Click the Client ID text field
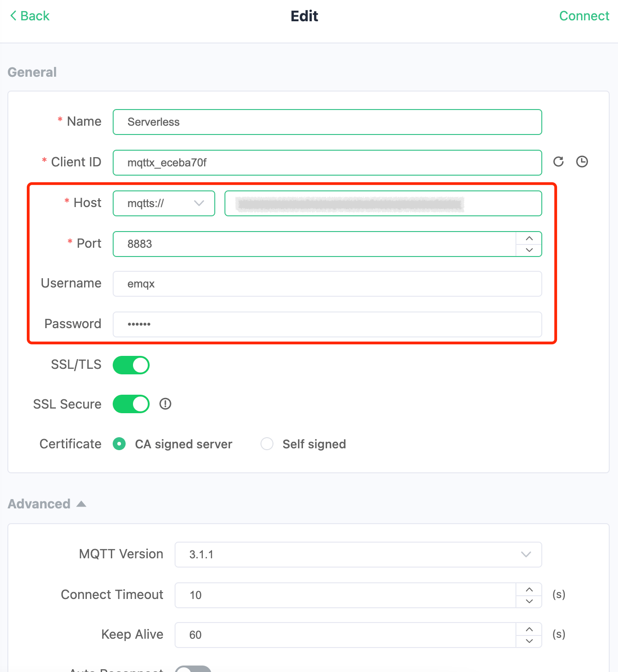The width and height of the screenshot is (618, 672). pos(327,163)
